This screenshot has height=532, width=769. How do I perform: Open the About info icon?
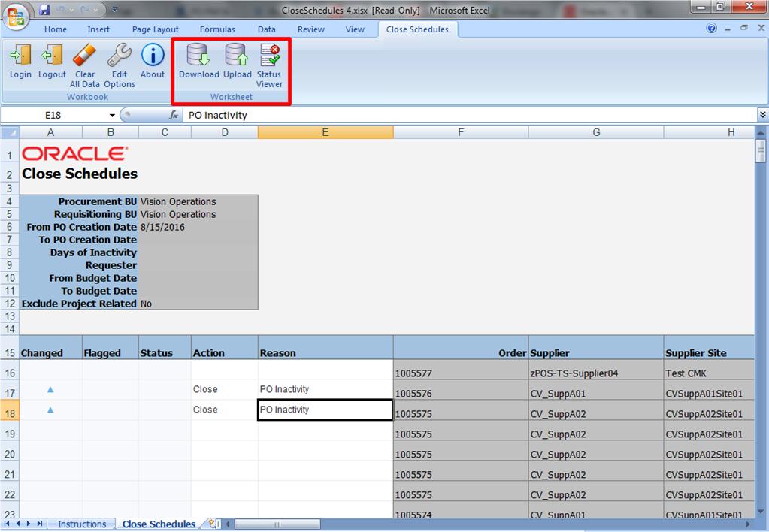coord(153,55)
